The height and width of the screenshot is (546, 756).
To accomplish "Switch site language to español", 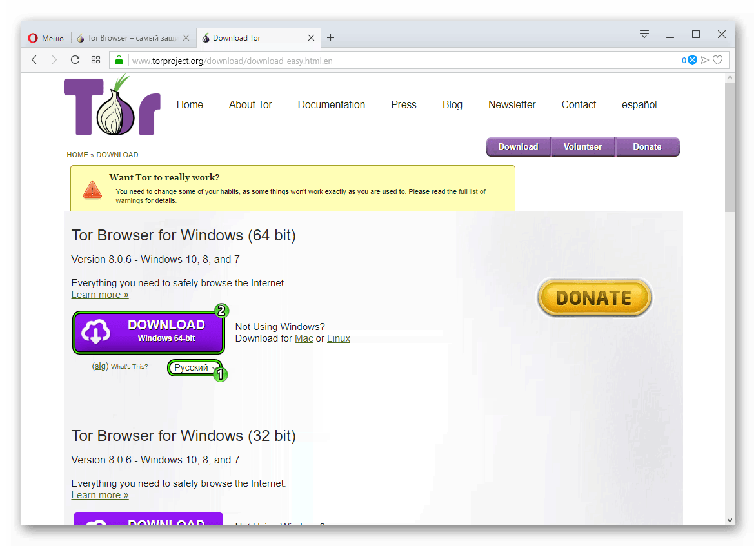I will 639,105.
